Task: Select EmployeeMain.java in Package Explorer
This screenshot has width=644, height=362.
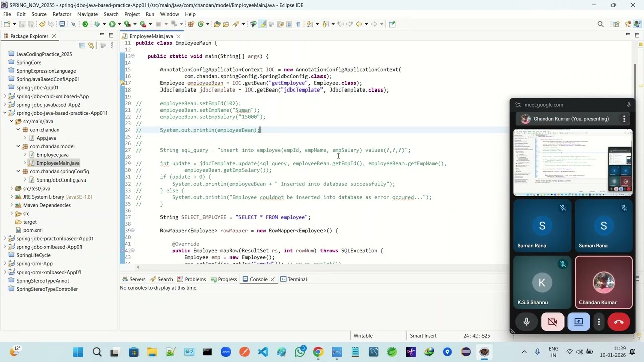Action: point(58,163)
